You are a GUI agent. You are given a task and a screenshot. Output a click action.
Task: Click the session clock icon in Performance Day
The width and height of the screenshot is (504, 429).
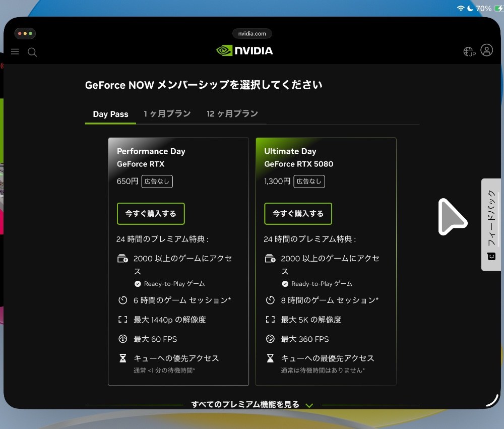(123, 300)
